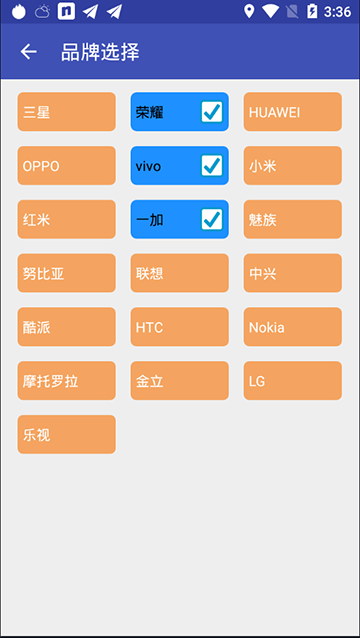Tap the no-SIM card status icon
The width and height of the screenshot is (360, 638).
point(292,11)
